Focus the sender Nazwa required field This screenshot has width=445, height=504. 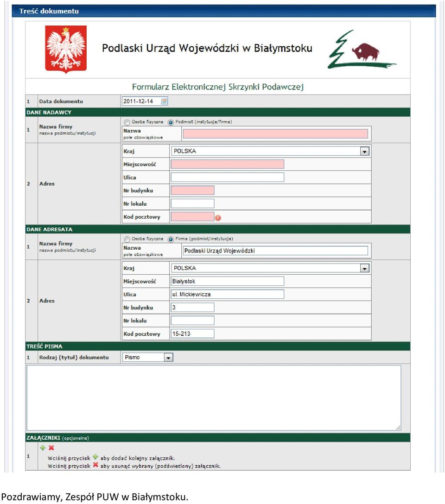275,134
